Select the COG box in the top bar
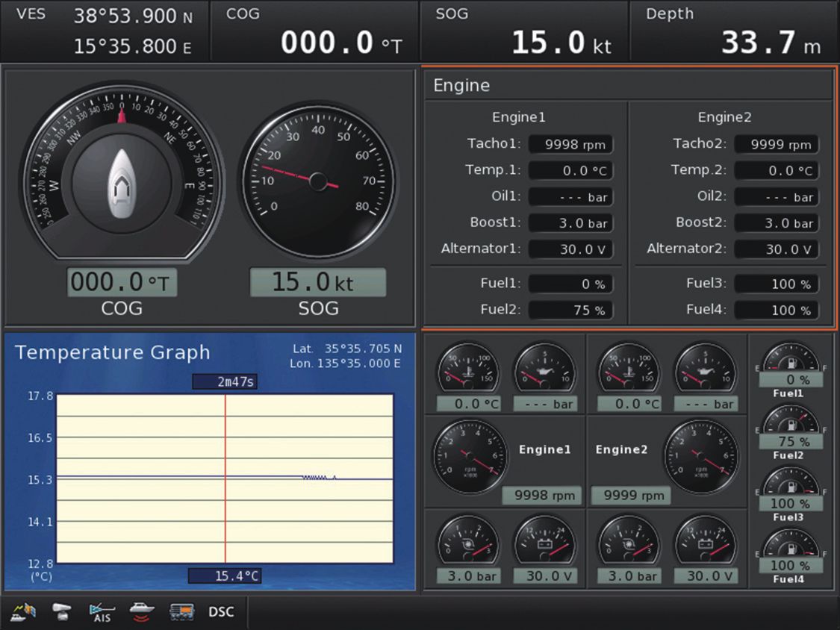This screenshot has height=630, width=840. click(315, 31)
